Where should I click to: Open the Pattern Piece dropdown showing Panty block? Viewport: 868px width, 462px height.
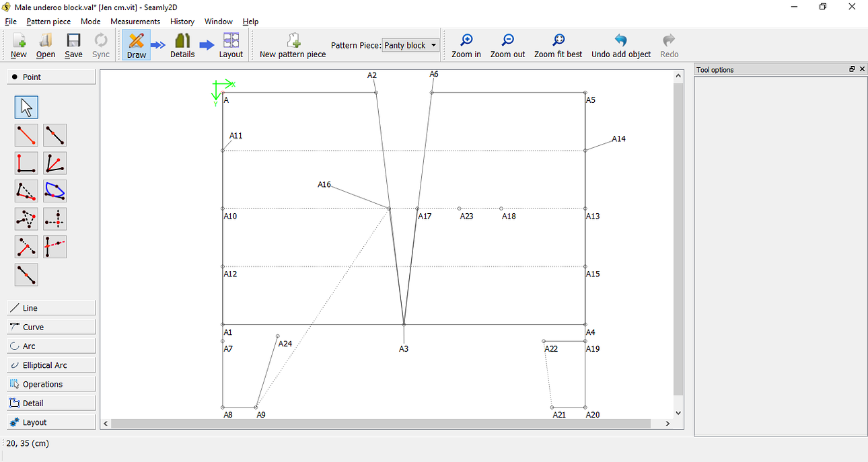point(410,45)
